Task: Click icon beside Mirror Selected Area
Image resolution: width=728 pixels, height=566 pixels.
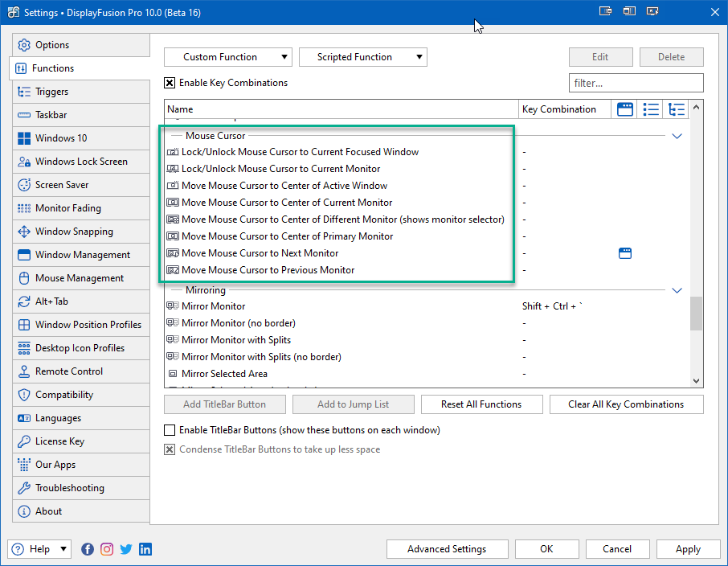Action: pyautogui.click(x=173, y=374)
